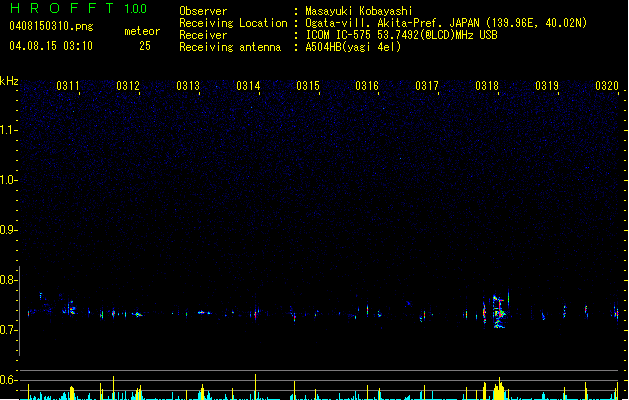The height and width of the screenshot is (400, 629).
Task: Click the 0.9 kHz axis label
Action: pyautogui.click(x=8, y=230)
